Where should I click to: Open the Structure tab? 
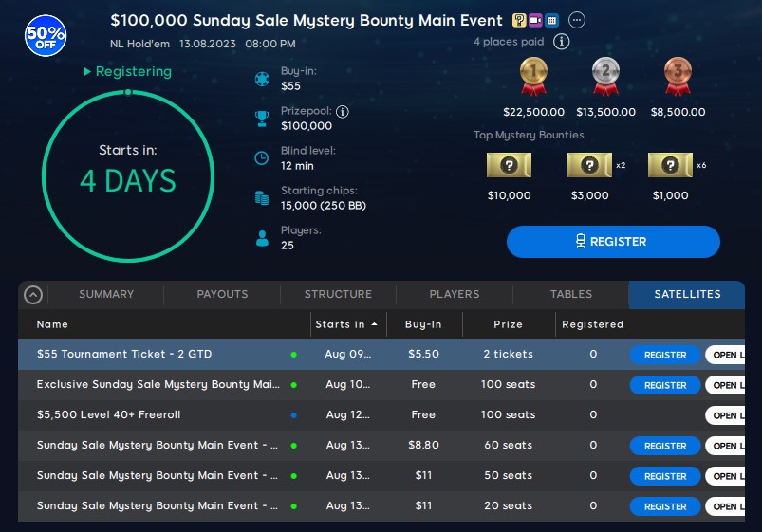[338, 294]
